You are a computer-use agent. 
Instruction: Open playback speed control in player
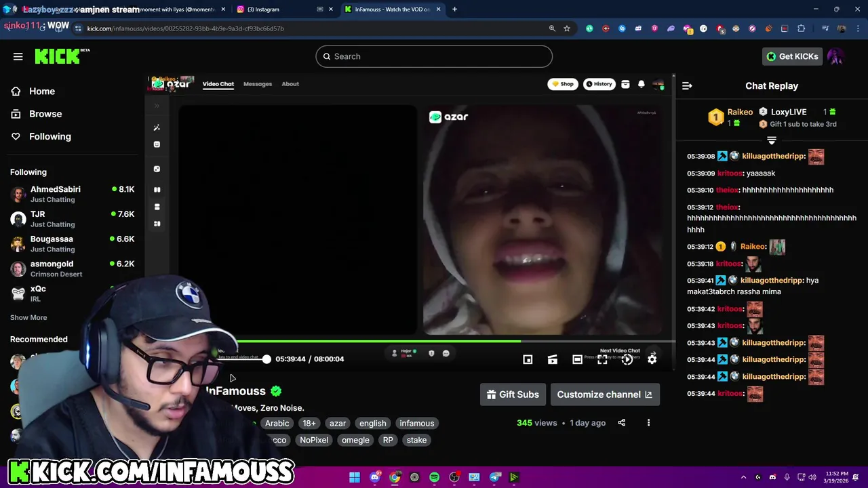click(627, 360)
